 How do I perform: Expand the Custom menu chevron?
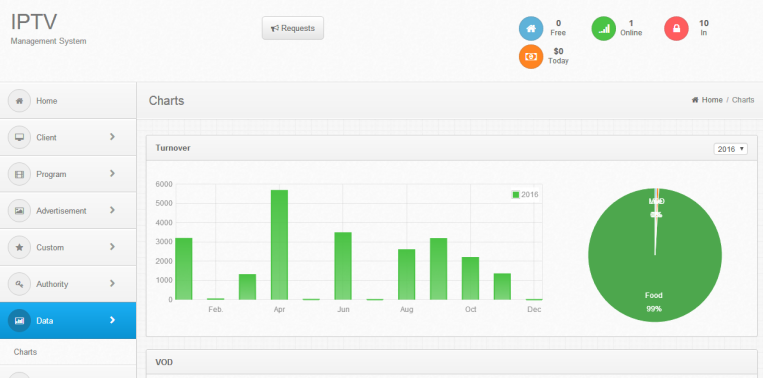tap(112, 247)
